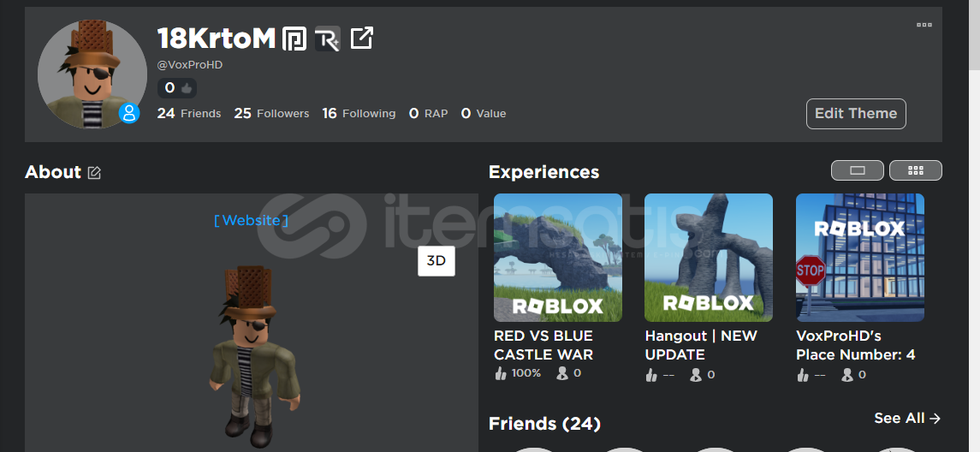Open RED VS BLUE CASTLE WAR thumbnail
980x452 pixels.
[557, 258]
